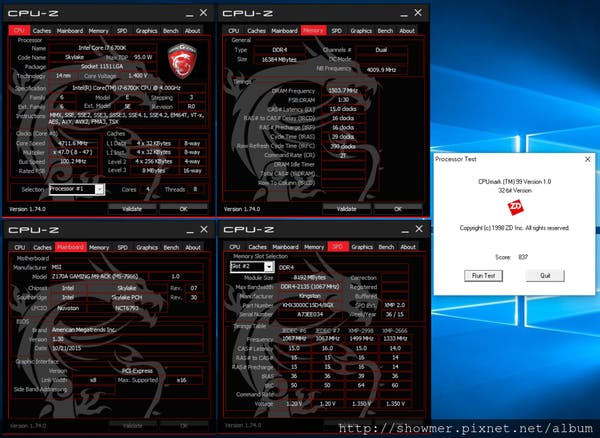Click the Z170A GAMING M9 ACK model field
The image size is (600, 438).
(x=99, y=276)
